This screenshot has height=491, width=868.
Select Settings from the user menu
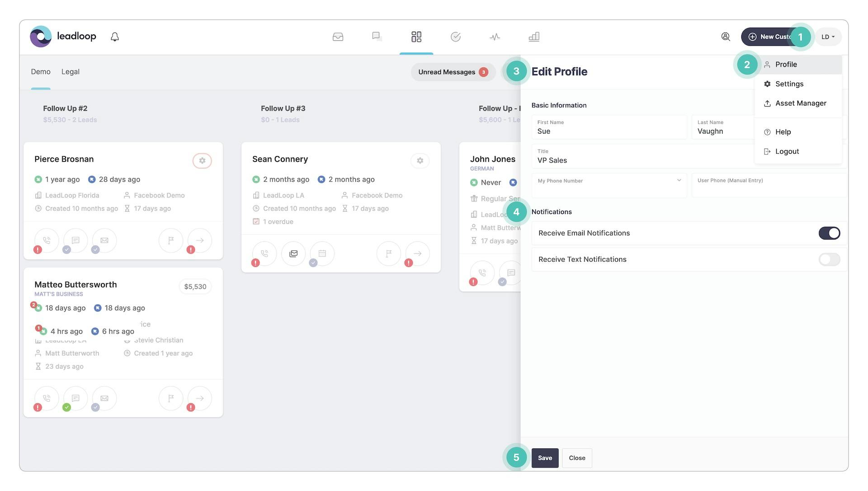789,84
